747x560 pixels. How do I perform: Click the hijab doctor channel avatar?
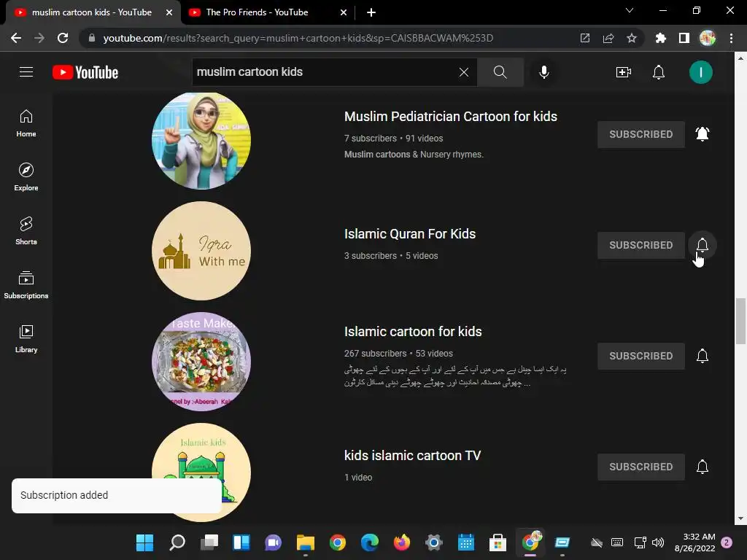pos(201,141)
